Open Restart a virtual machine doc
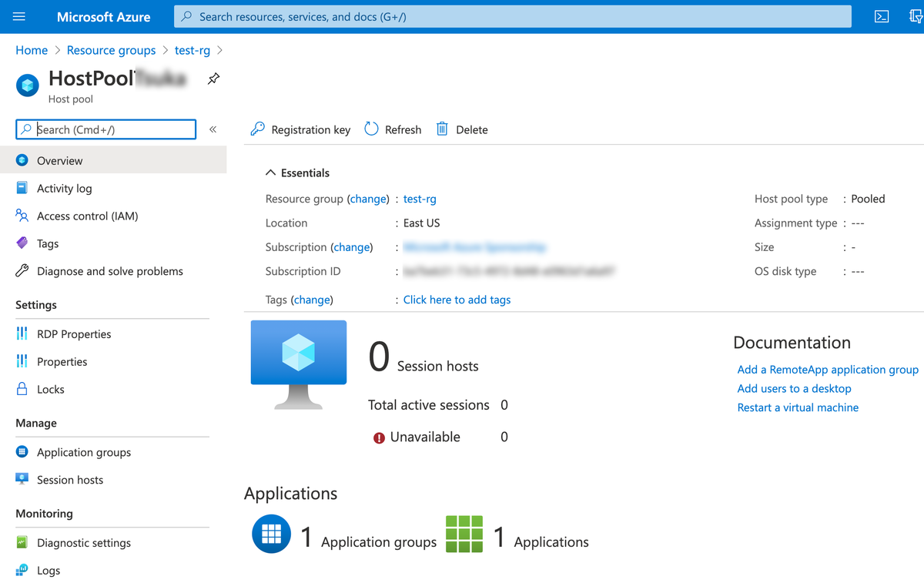The width and height of the screenshot is (924, 583). tap(798, 407)
